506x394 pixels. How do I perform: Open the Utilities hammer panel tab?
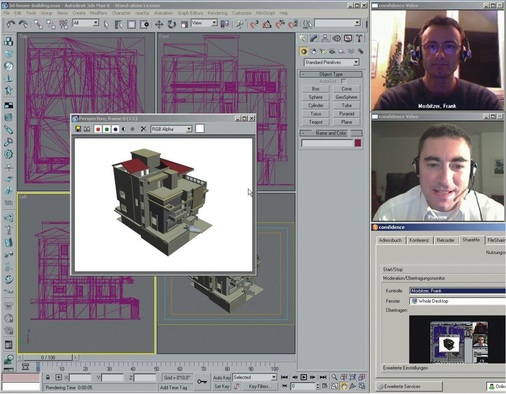(x=359, y=38)
